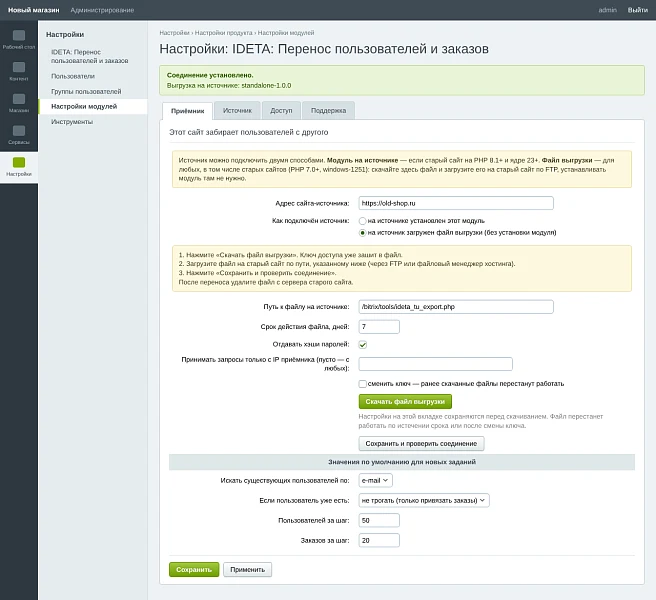Open the 'Искать существующих пользователей по' dropdown

point(375,480)
